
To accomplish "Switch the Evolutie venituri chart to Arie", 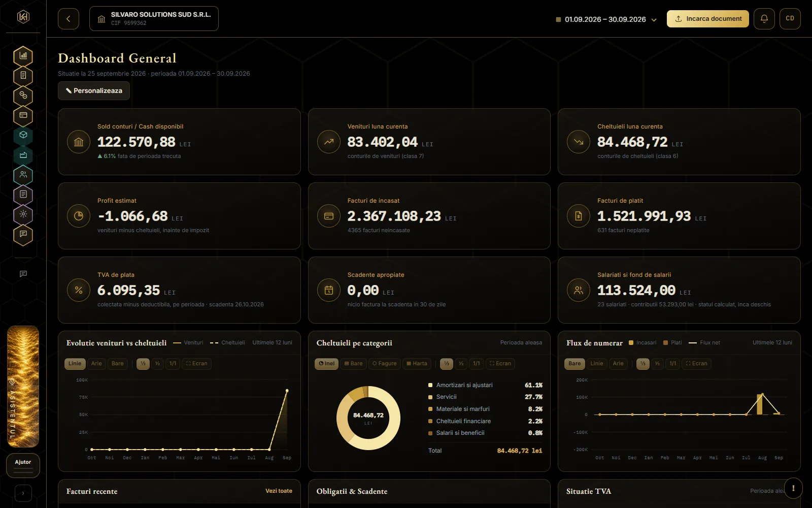I will pos(96,364).
